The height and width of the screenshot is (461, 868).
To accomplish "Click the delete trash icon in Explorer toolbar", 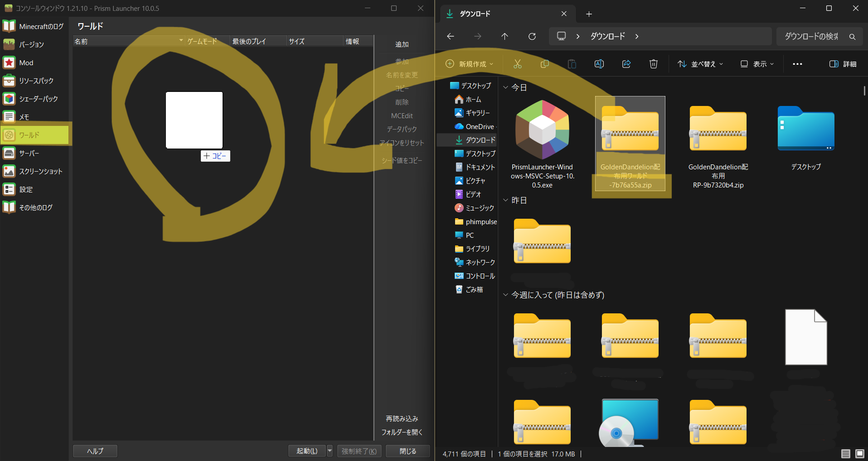I will pyautogui.click(x=653, y=64).
